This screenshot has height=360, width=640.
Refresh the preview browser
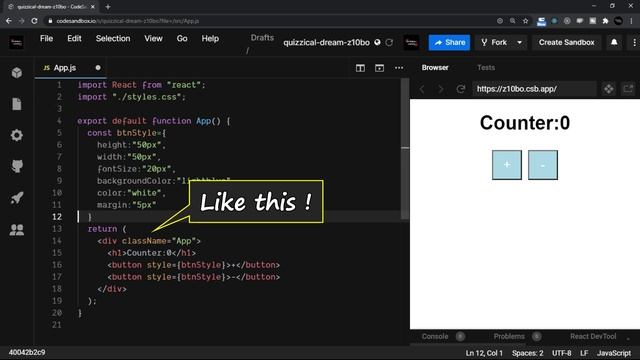[460, 89]
